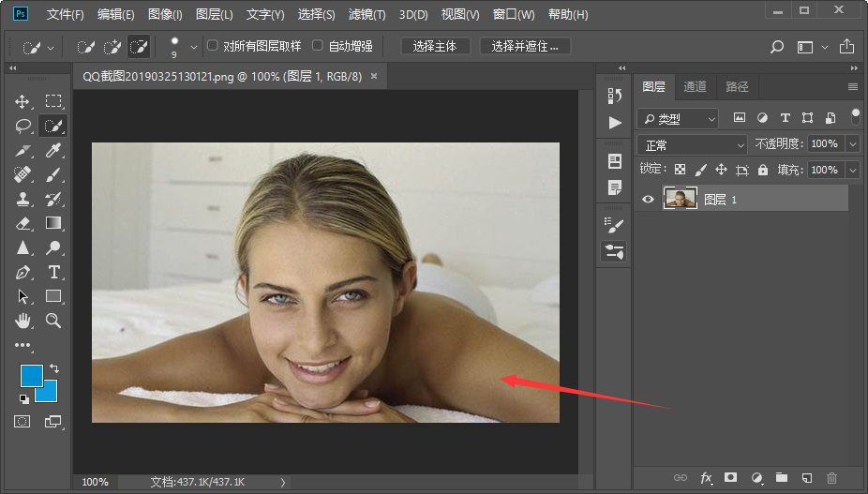Screen dimensions: 868x494
Task: Swap foreground and background colors
Action: [x=54, y=367]
